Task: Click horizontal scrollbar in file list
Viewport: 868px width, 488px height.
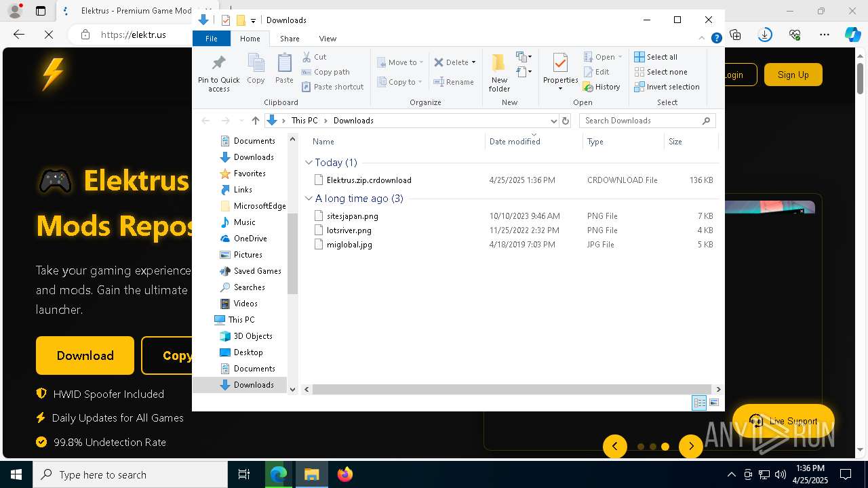Action: coord(512,389)
